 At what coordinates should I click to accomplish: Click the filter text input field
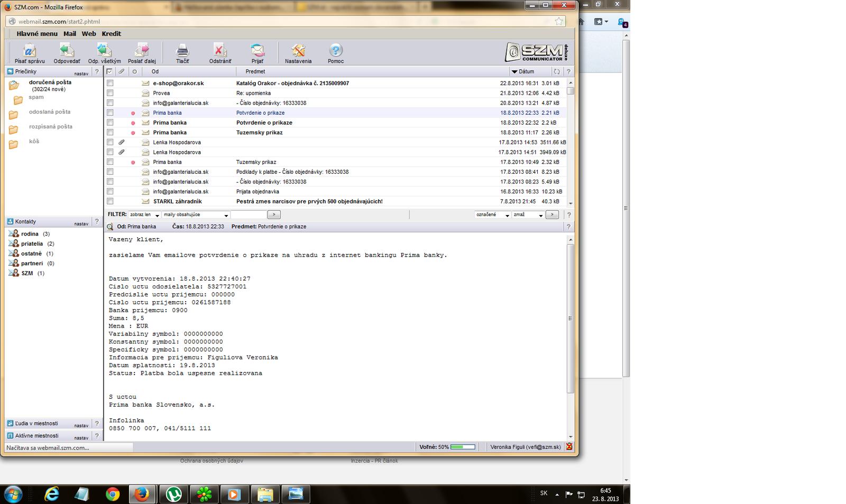coord(248,215)
